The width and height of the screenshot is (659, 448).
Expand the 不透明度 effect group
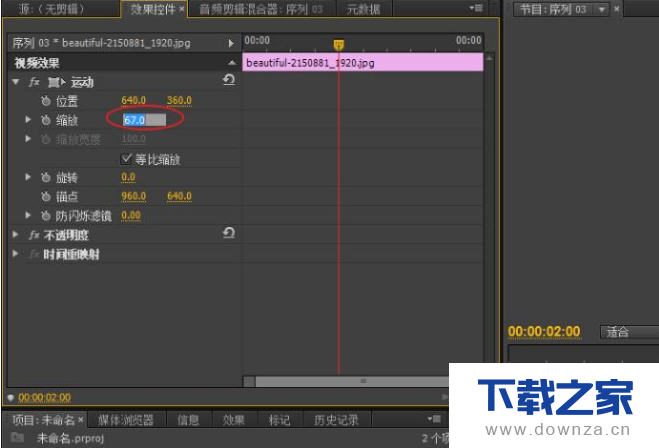(x=16, y=235)
